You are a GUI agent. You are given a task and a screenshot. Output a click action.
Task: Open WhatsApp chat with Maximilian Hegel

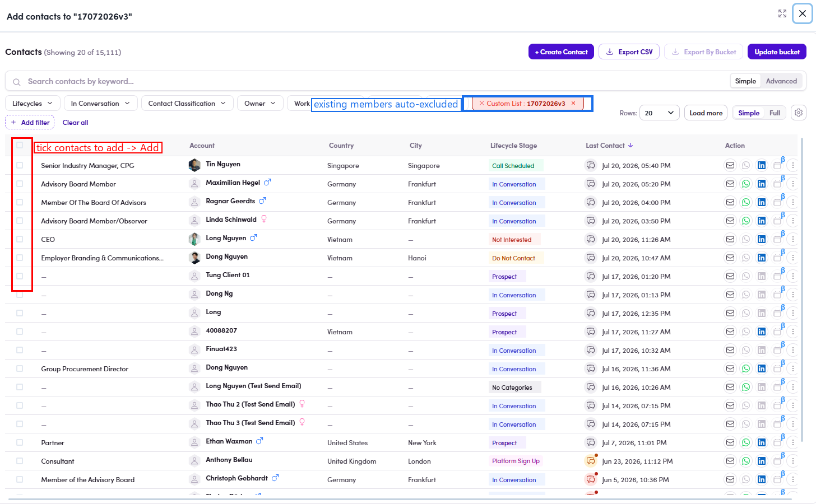(746, 184)
